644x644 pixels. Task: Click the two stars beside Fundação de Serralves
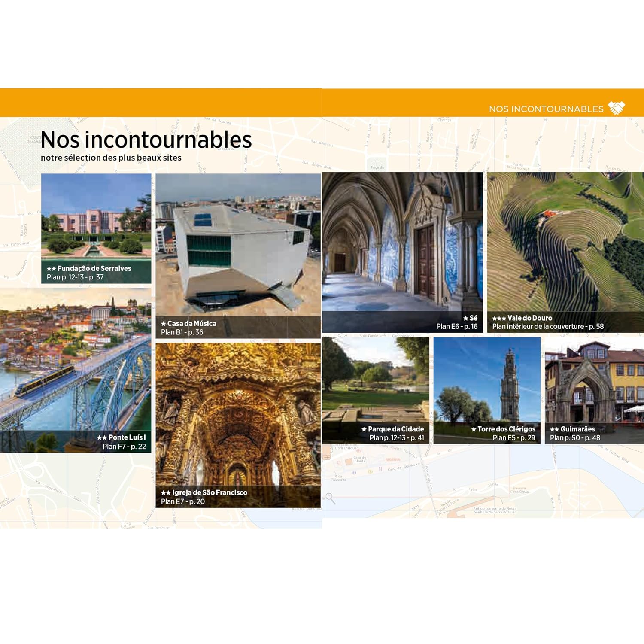click(51, 269)
